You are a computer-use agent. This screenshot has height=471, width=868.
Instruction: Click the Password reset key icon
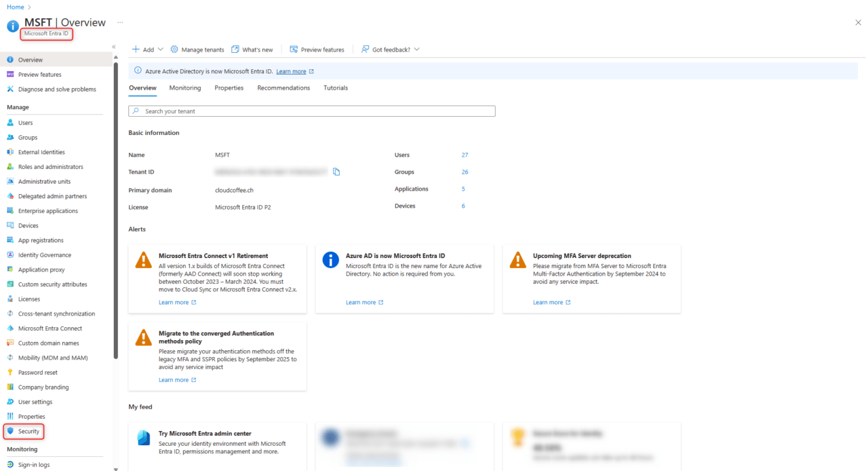pos(11,373)
